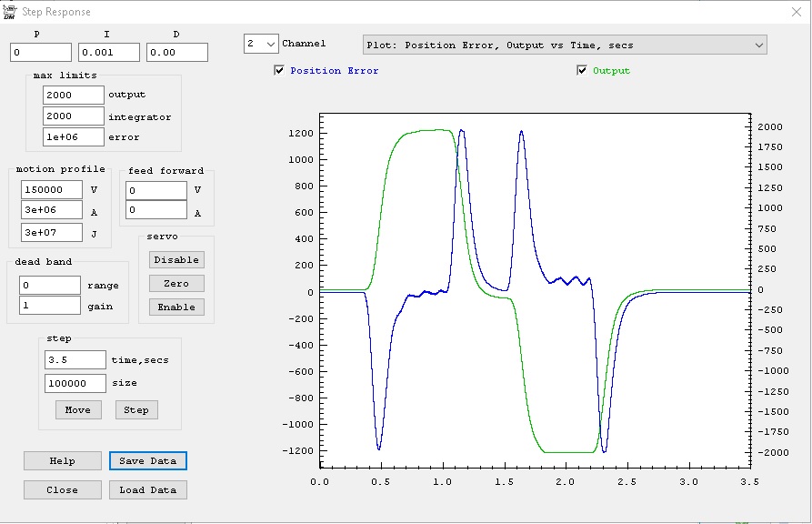Viewport: 812px width, 524px height.
Task: Click the Step Response app icon in title bar
Action: [10, 12]
